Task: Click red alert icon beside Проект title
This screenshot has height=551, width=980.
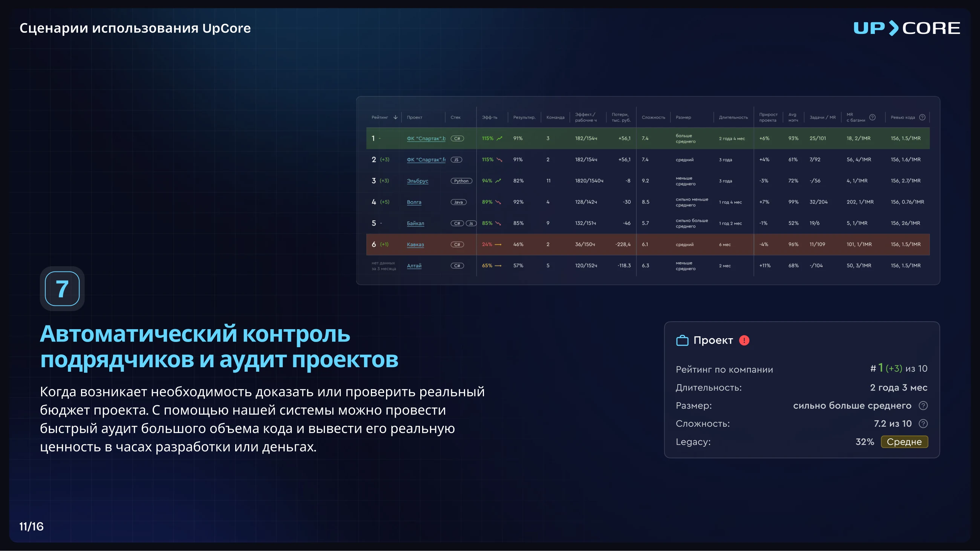Action: click(744, 340)
